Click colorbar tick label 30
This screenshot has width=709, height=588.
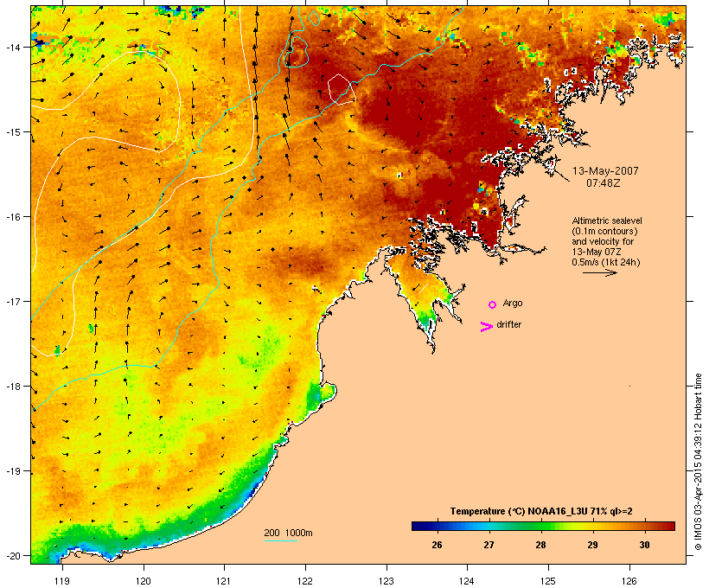coord(644,545)
